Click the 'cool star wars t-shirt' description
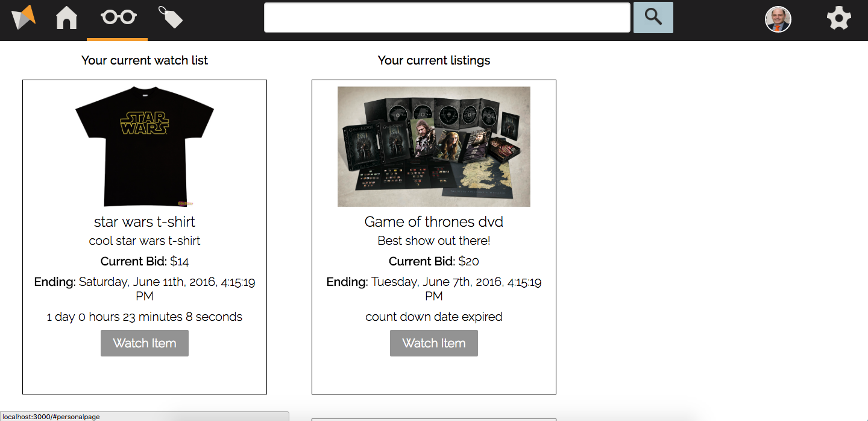The width and height of the screenshot is (868, 421). click(x=145, y=241)
